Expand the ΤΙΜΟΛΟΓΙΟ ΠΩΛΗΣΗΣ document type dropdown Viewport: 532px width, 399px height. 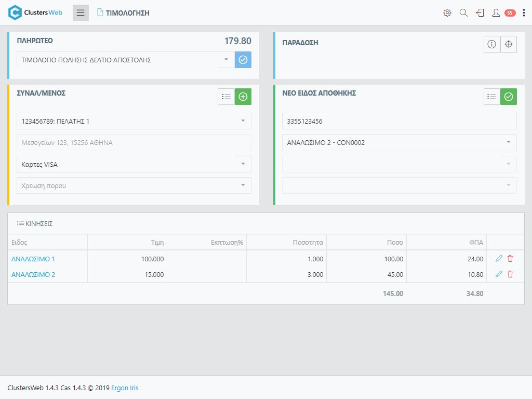pos(226,60)
